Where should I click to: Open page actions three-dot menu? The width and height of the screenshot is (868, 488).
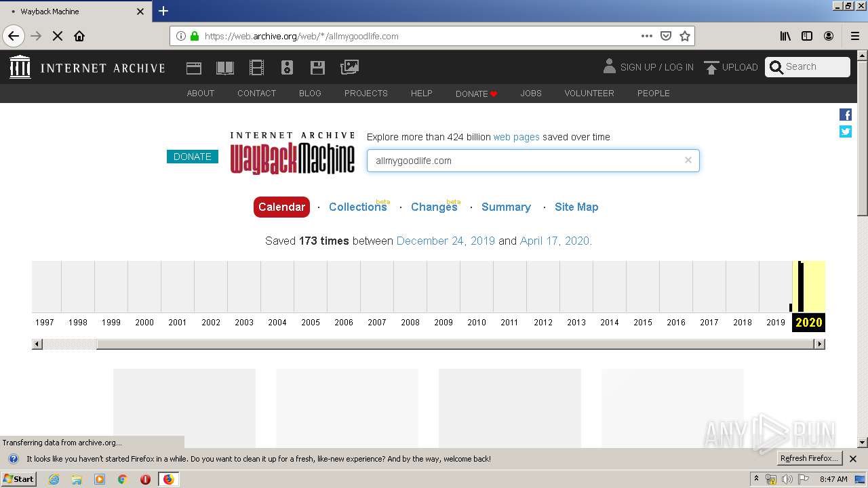pos(647,36)
